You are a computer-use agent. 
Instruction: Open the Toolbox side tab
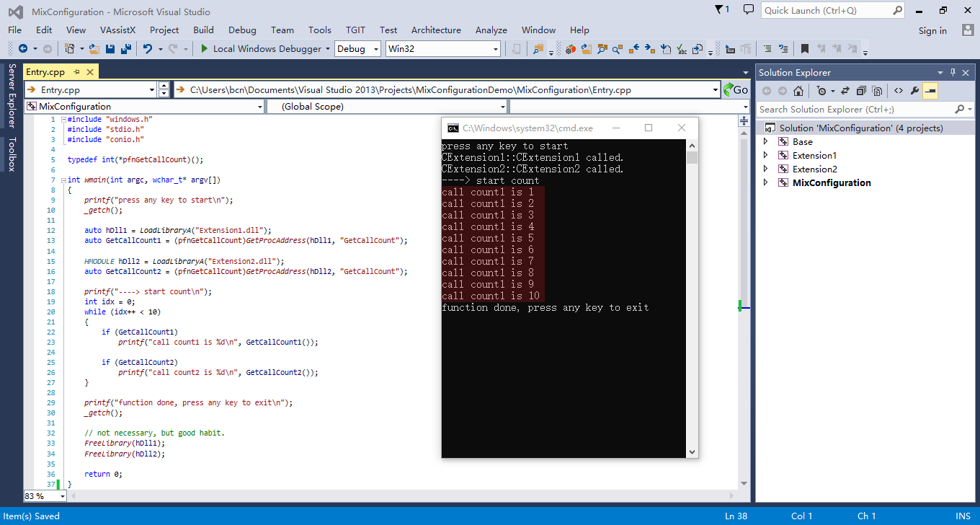pos(12,154)
